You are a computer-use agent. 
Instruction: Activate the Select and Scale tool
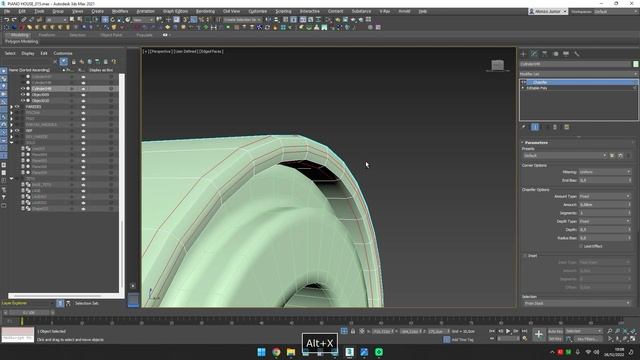click(120, 20)
